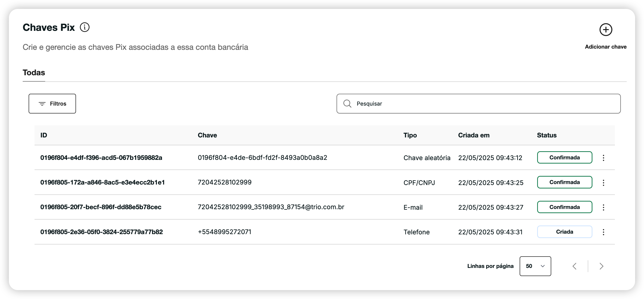The image size is (644, 299).
Task: Open the Filtros filter button
Action: [x=52, y=104]
